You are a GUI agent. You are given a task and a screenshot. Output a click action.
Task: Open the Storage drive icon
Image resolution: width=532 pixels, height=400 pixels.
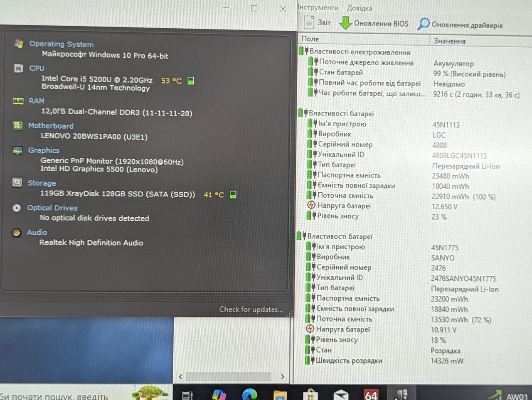(17, 183)
